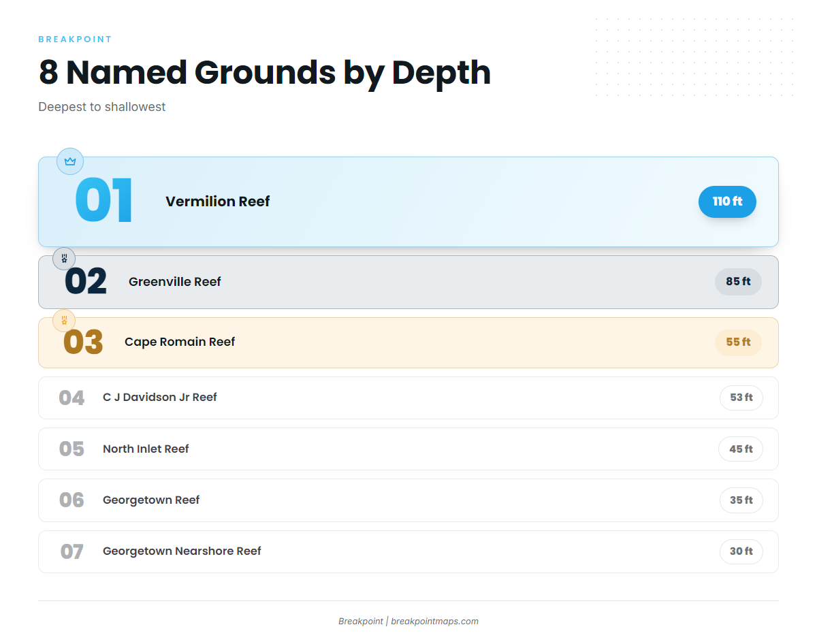Open the breakpointmaps.com footer link
817x644 pixels.
point(434,622)
